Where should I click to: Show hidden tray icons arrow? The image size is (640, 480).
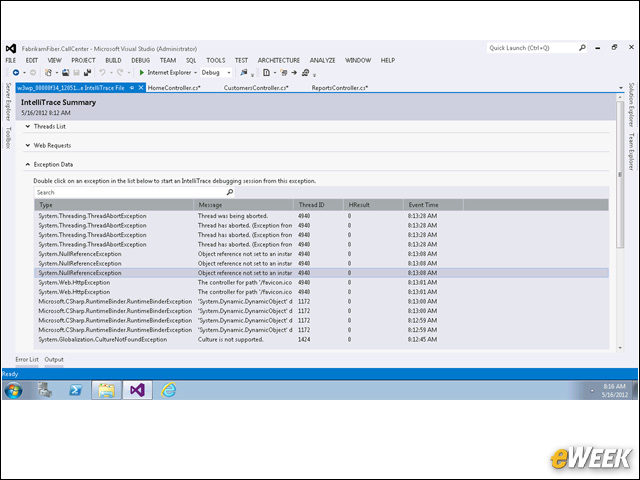(592, 391)
